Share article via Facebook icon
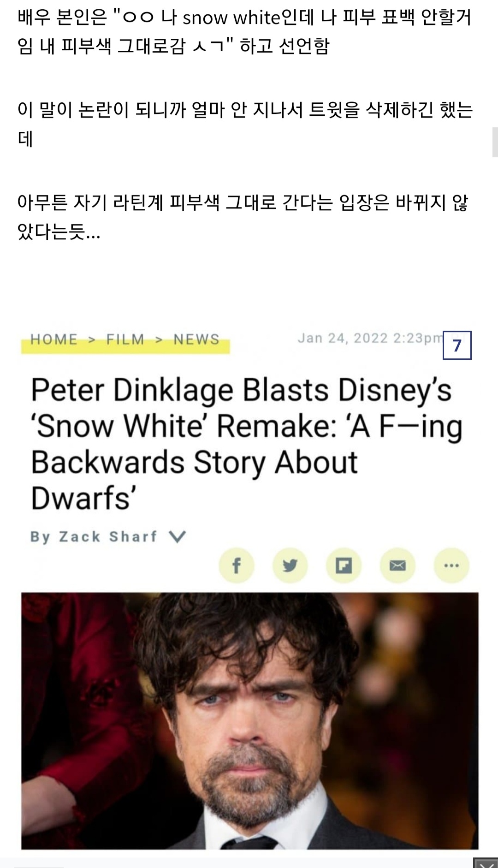The image size is (498, 868). pyautogui.click(x=237, y=565)
